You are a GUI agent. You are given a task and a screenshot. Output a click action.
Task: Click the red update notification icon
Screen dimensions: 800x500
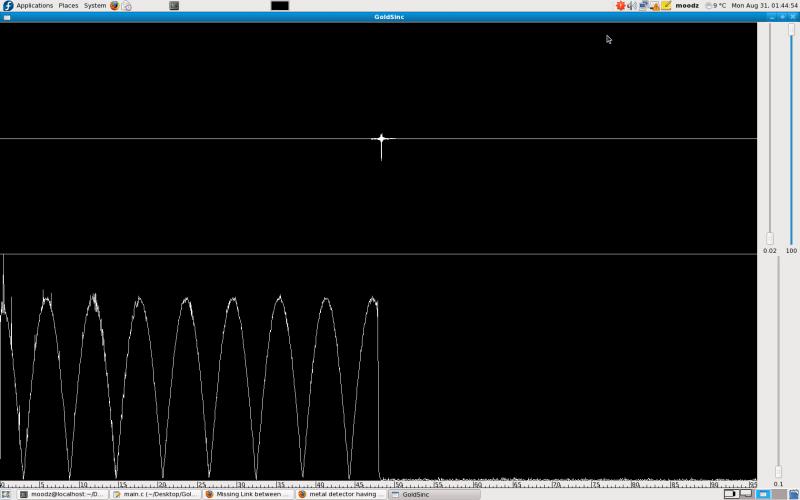click(620, 5)
